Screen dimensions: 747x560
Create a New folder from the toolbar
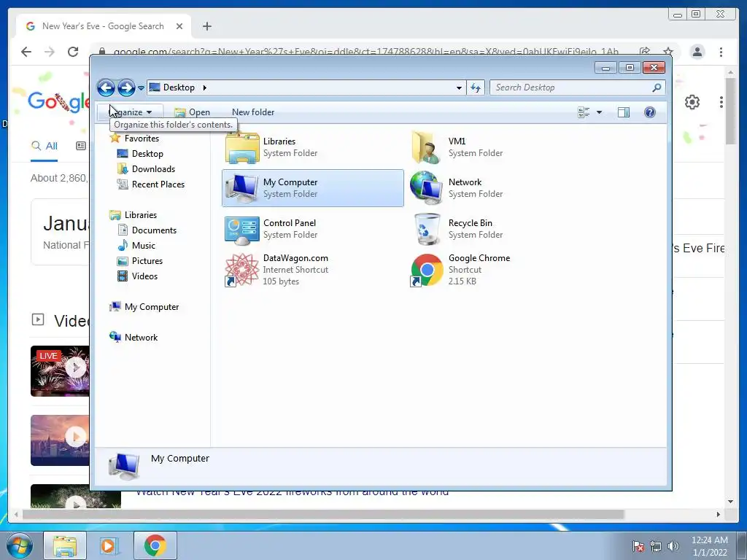(x=253, y=112)
